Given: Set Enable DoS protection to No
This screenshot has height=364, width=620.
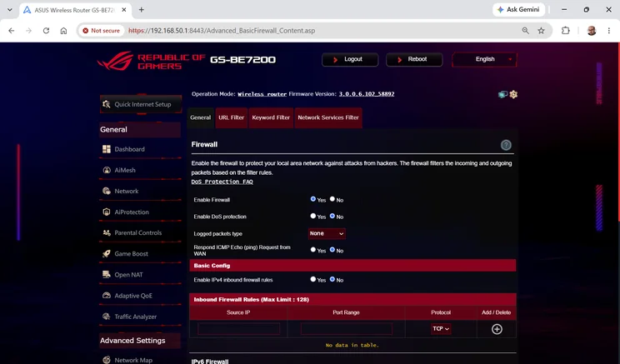Looking at the screenshot, I should click(x=332, y=216).
